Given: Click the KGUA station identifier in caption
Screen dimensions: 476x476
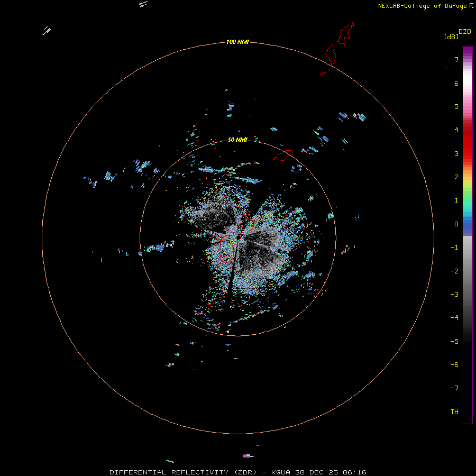Looking at the screenshot, I should click(281, 472).
